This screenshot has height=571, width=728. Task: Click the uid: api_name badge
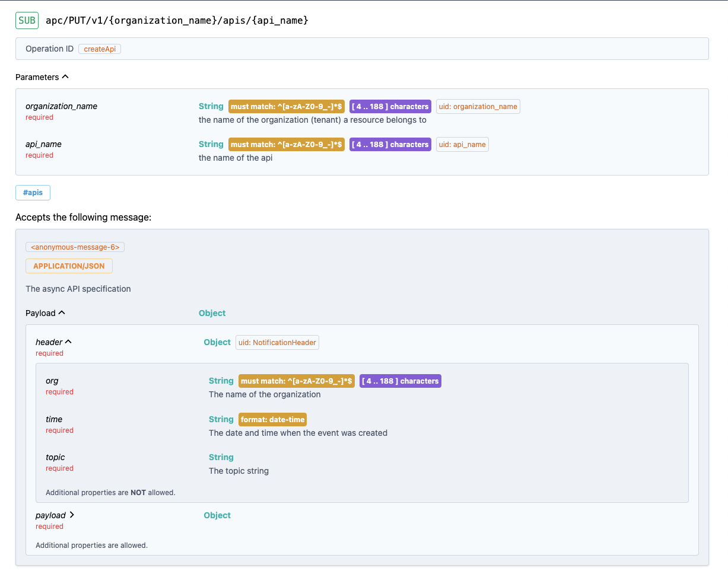(462, 145)
